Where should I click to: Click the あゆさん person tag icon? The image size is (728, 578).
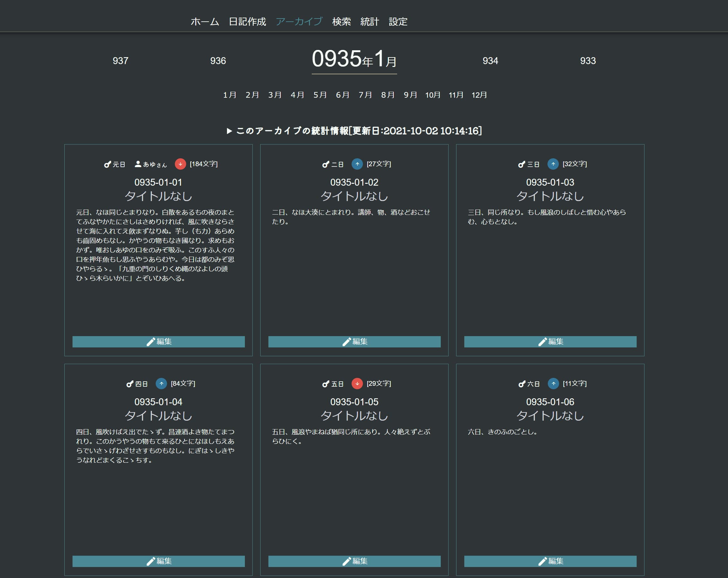(138, 164)
